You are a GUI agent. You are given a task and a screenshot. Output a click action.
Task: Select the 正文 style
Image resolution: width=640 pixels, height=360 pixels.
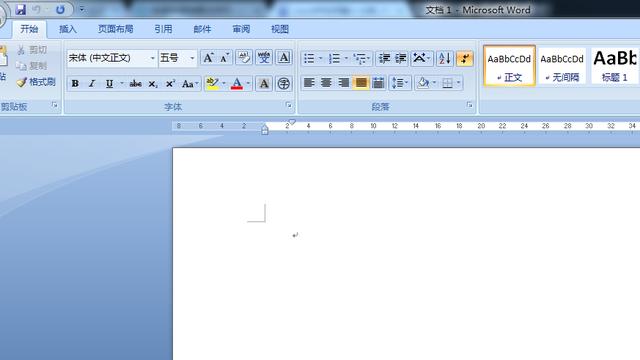pos(509,66)
